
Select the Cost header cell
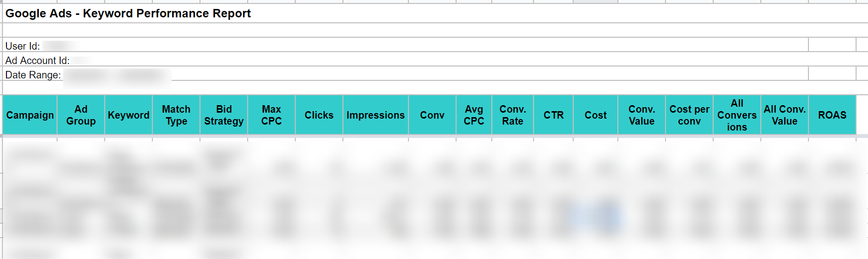[x=596, y=115]
